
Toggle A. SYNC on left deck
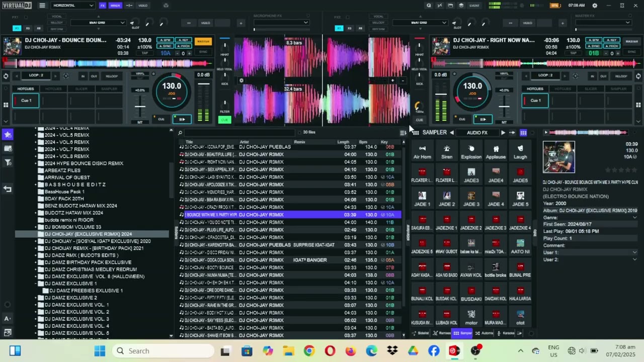(x=165, y=46)
